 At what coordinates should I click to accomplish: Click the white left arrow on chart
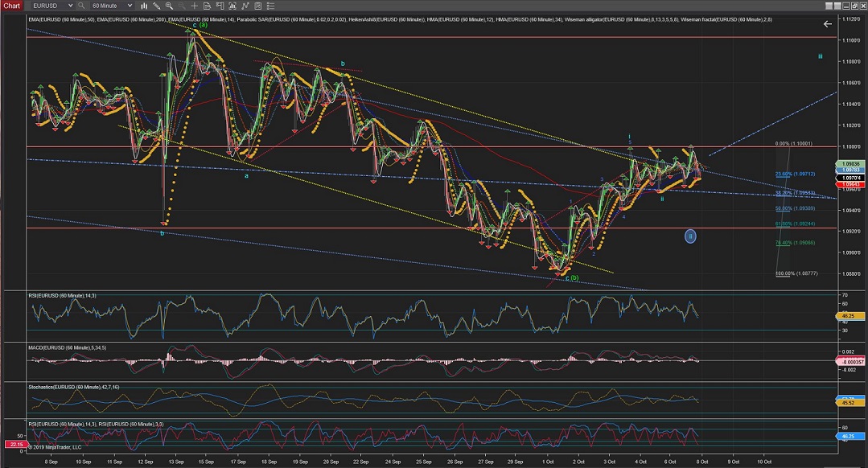(x=827, y=24)
